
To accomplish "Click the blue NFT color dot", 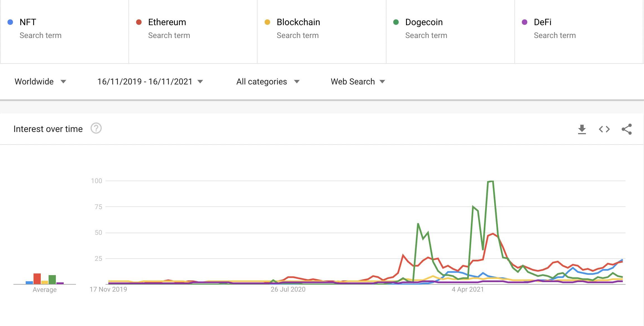I will click(10, 22).
